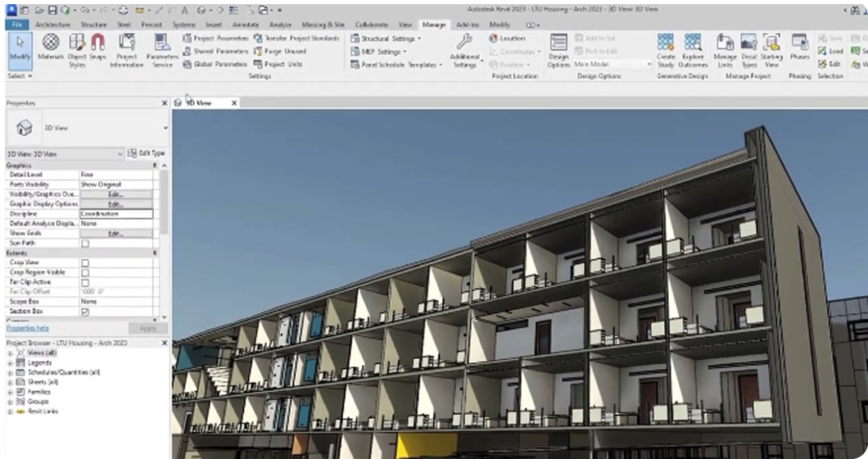868x459 pixels.
Task: Expand Families node in Project Browser
Action: pyautogui.click(x=10, y=393)
